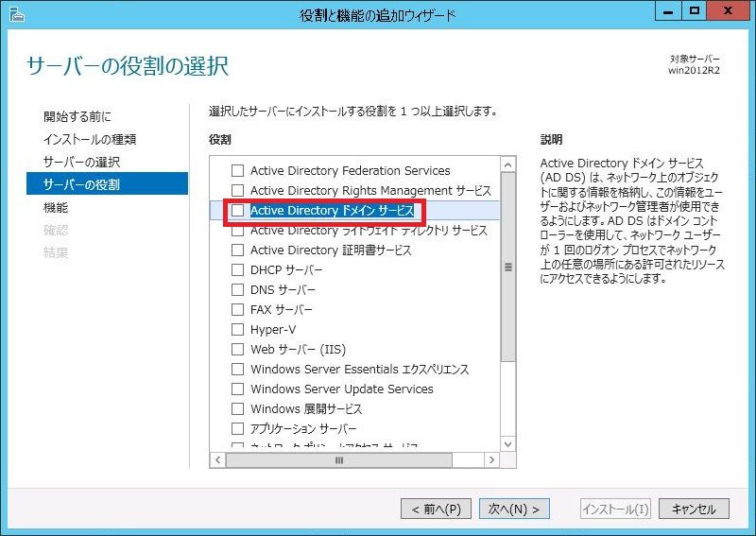Select the Active Directory Federation Services row text
This screenshot has width=756, height=536.
350,171
